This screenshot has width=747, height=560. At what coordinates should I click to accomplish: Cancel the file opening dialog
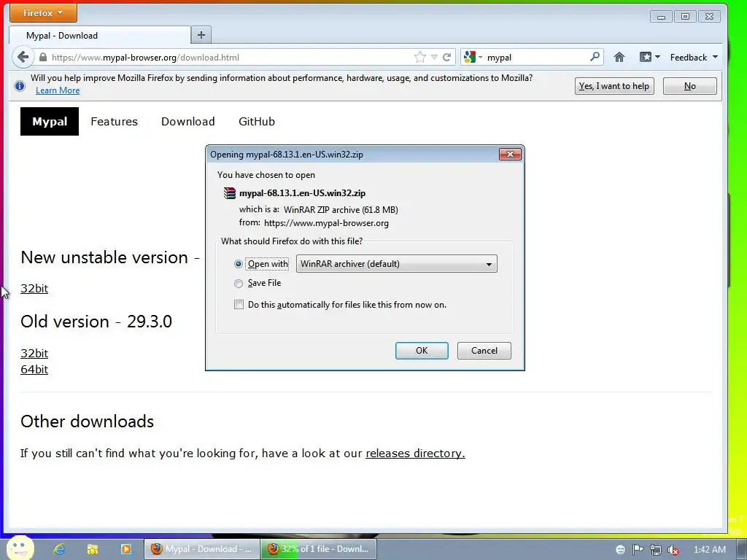484,351
